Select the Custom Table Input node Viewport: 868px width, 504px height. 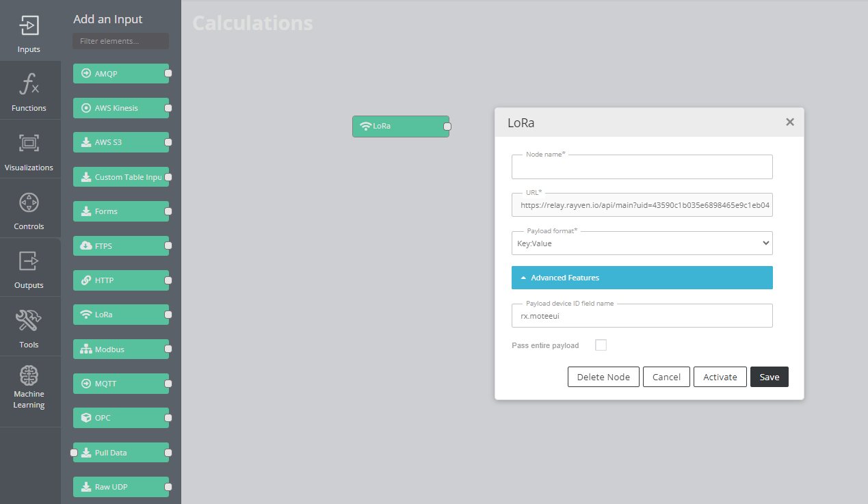tap(121, 177)
